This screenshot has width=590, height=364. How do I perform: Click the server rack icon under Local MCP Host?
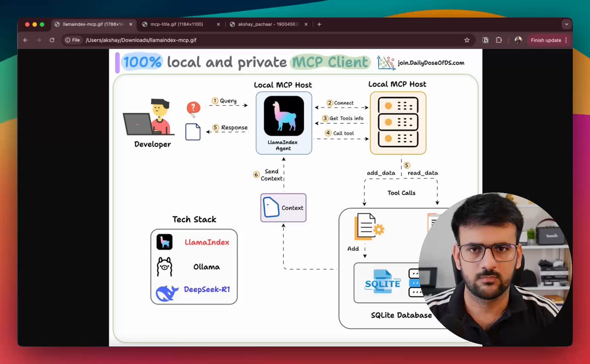pyautogui.click(x=397, y=121)
